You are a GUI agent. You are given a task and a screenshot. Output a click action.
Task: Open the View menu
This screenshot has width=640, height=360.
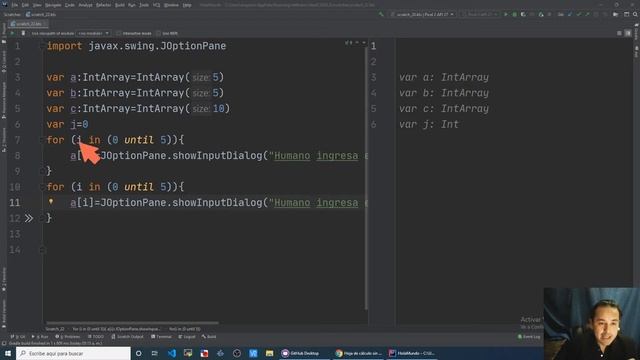37,5
